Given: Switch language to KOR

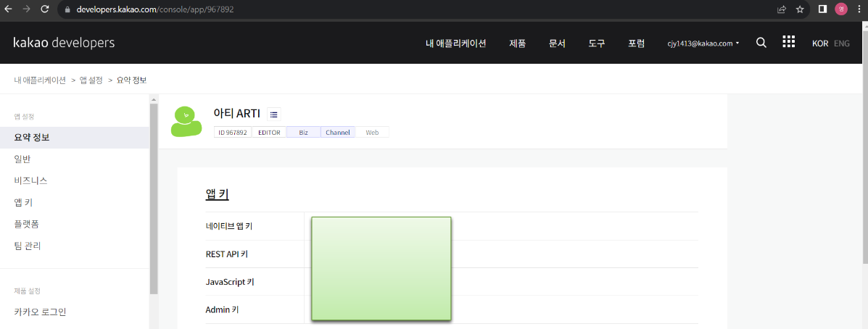Looking at the screenshot, I should (x=820, y=43).
